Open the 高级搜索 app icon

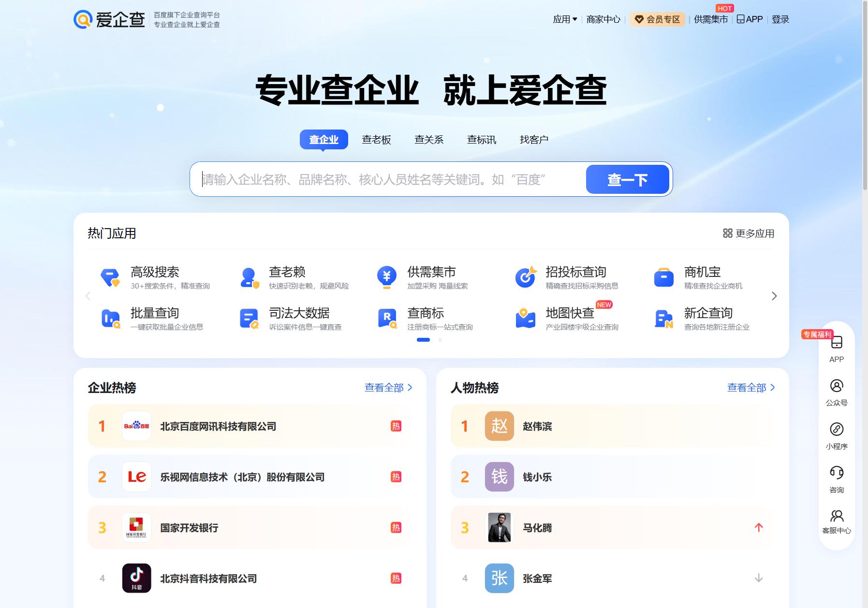point(110,277)
